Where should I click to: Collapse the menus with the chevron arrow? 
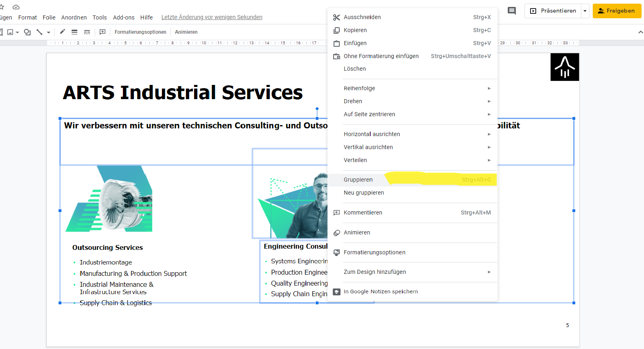point(641,32)
